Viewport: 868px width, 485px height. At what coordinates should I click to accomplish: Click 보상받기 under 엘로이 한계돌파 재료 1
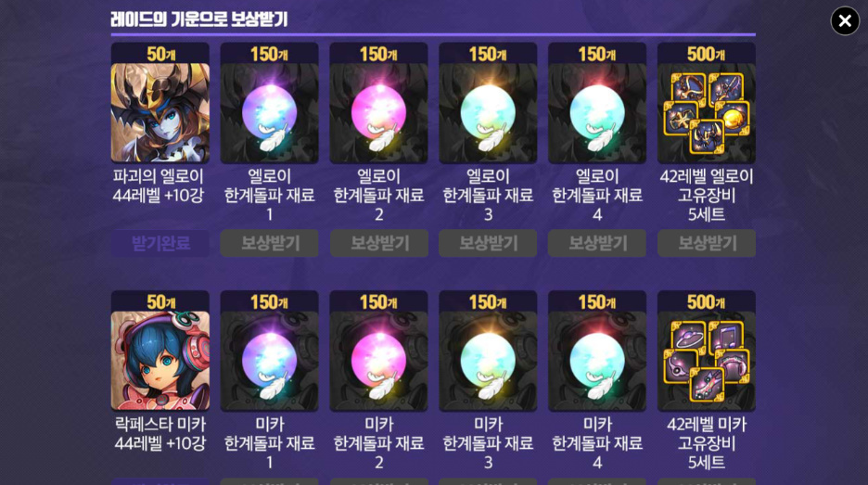269,243
